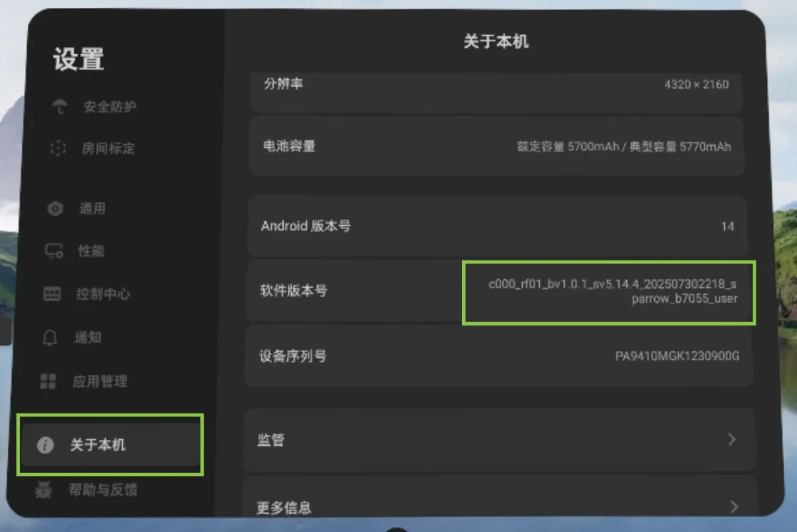Click the bell icon for 通知
797x532 pixels.
tap(50, 338)
